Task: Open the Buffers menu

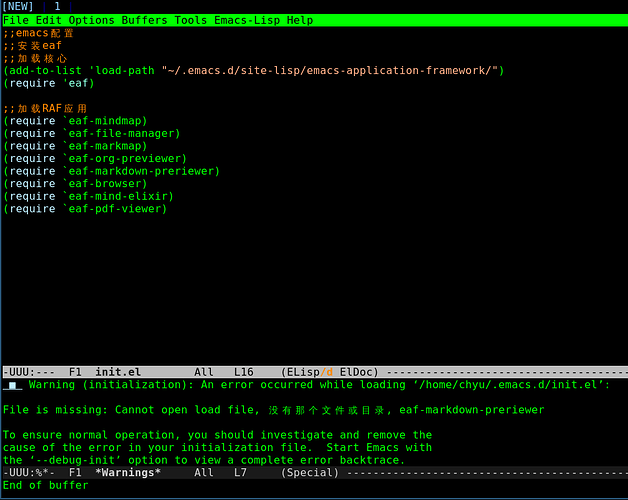Action: [x=145, y=20]
